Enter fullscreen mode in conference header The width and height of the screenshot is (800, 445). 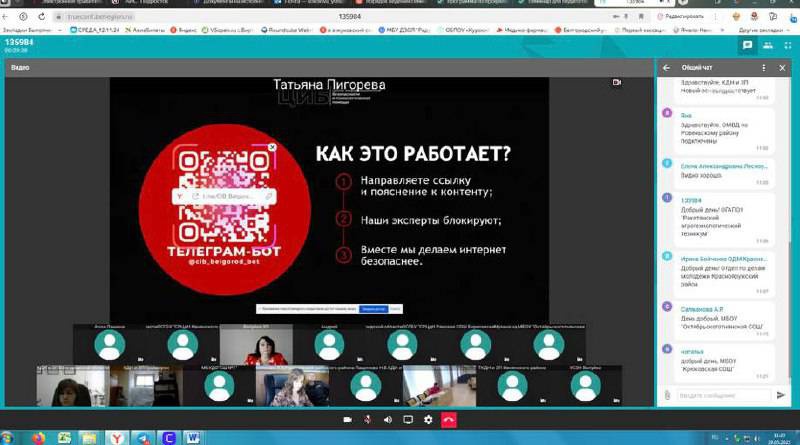coord(788,45)
